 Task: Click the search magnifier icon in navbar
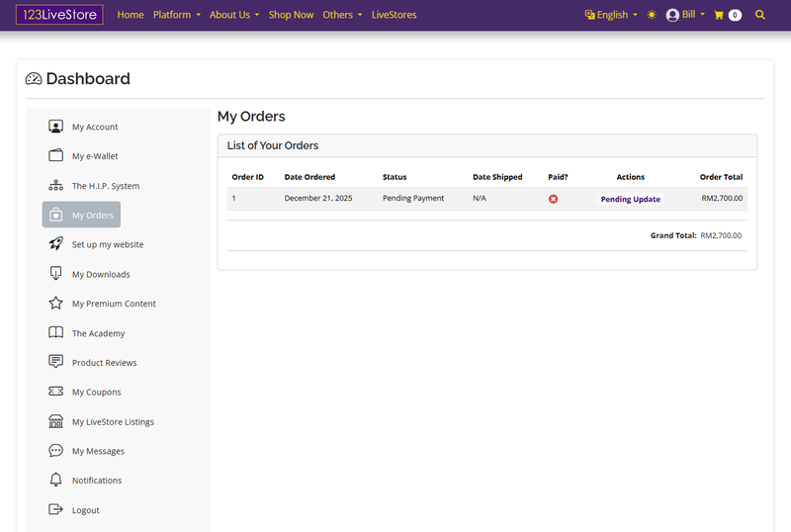(x=759, y=15)
